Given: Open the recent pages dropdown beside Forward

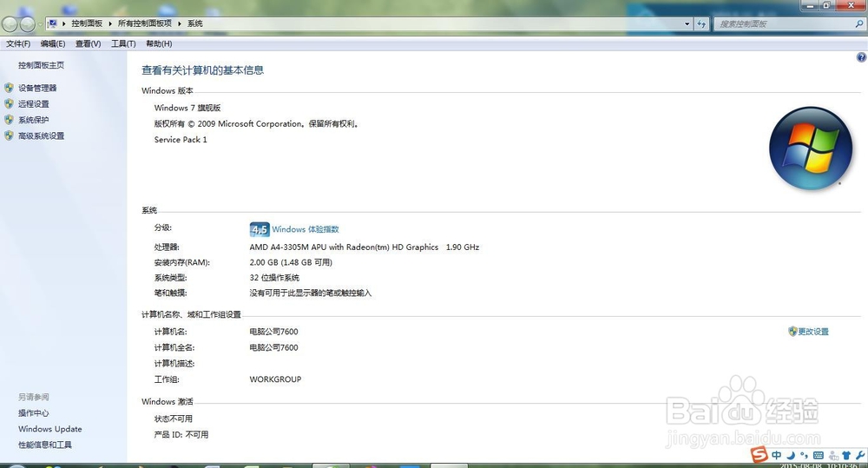Looking at the screenshot, I should click(x=40, y=24).
